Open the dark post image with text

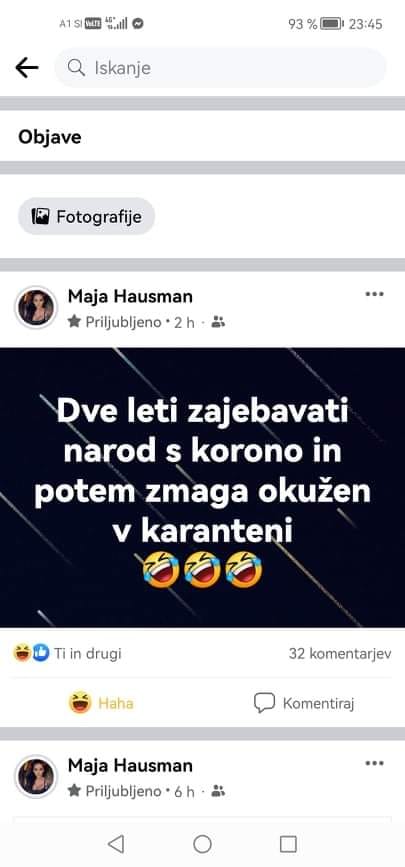tap(202, 487)
